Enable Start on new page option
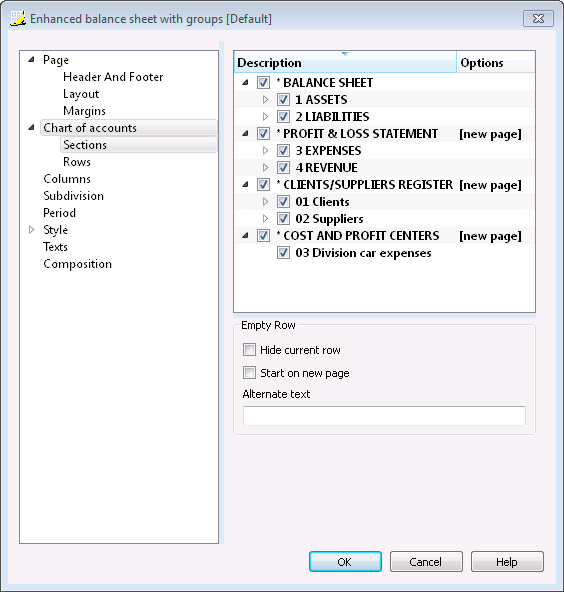Viewport: 564px width, 592px height. coord(249,373)
